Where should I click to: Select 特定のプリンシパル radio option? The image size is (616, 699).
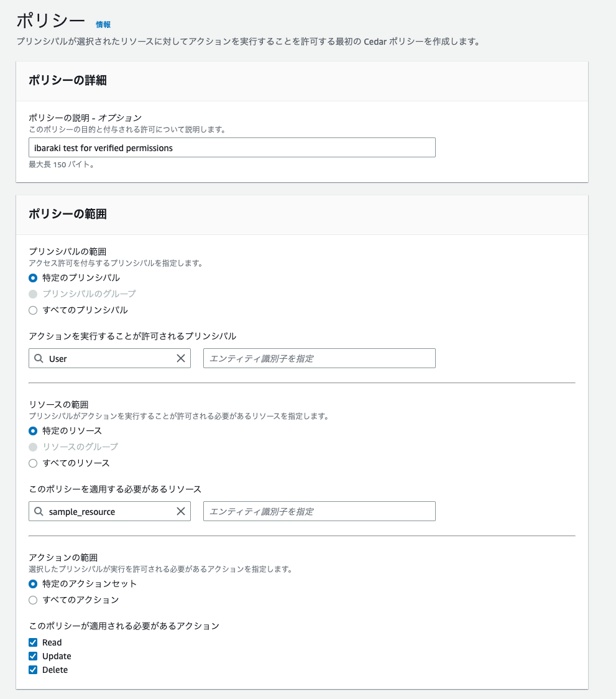click(x=33, y=278)
